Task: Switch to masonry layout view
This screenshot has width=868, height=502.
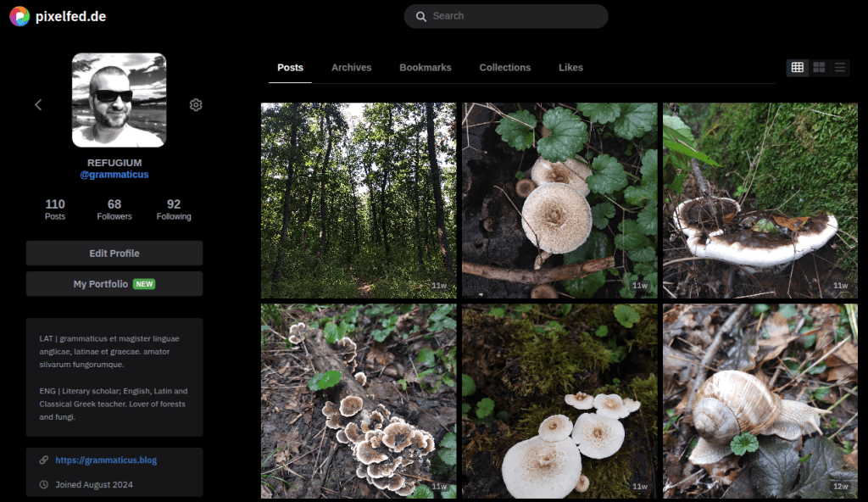Action: click(x=819, y=68)
